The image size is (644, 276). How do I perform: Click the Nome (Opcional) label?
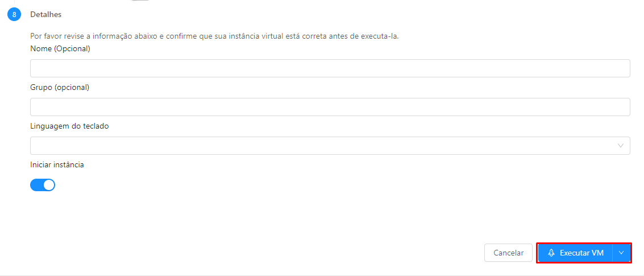click(x=60, y=48)
